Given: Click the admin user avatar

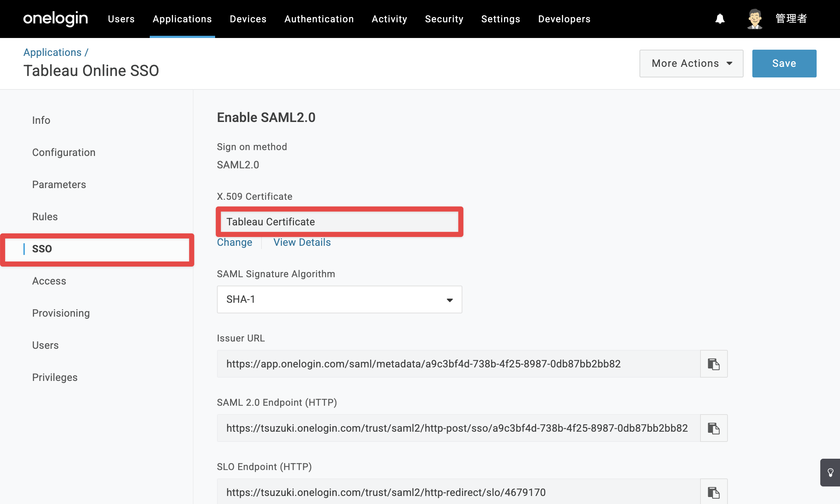Looking at the screenshot, I should (x=755, y=19).
